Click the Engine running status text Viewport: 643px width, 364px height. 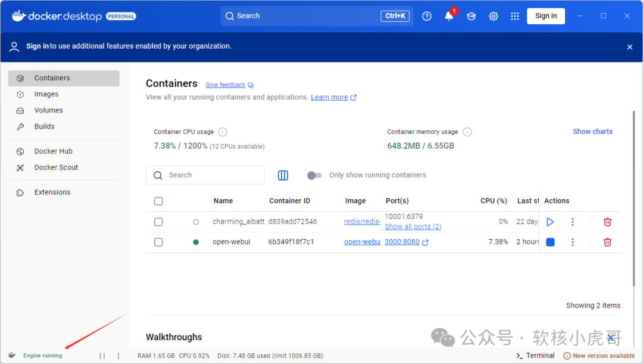point(43,356)
